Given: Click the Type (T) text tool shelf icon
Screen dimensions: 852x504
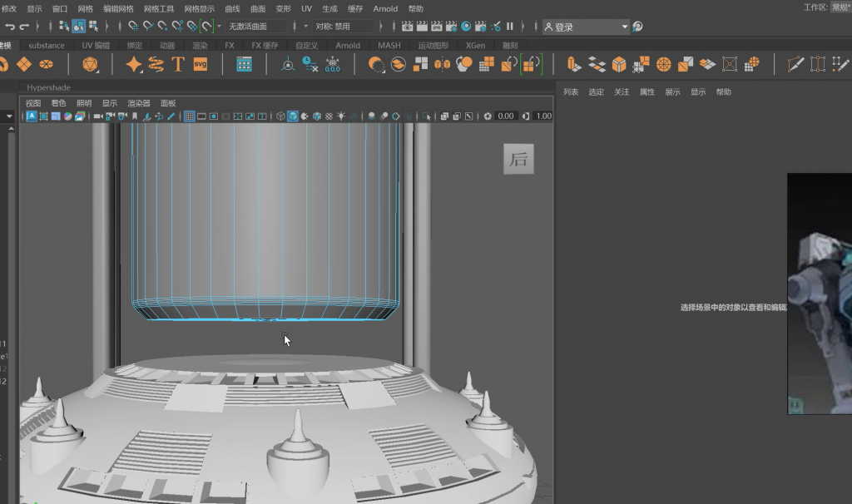Looking at the screenshot, I should [177, 64].
